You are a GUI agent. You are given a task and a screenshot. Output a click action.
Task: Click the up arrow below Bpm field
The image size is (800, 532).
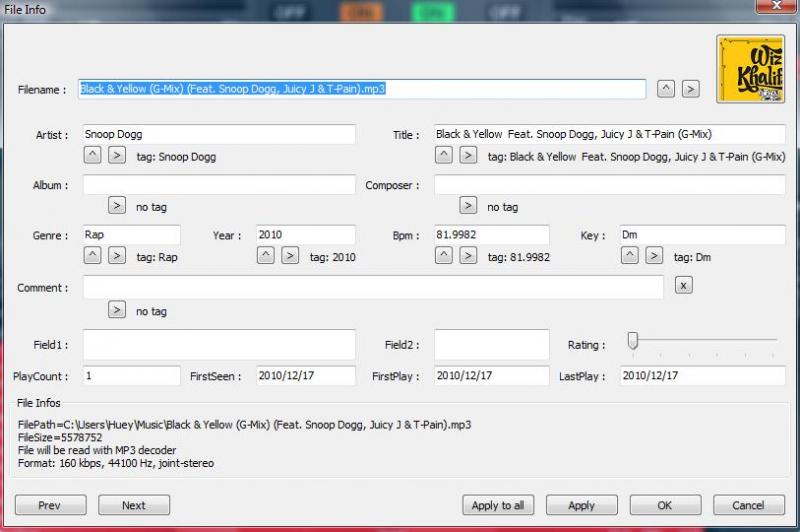tap(443, 256)
